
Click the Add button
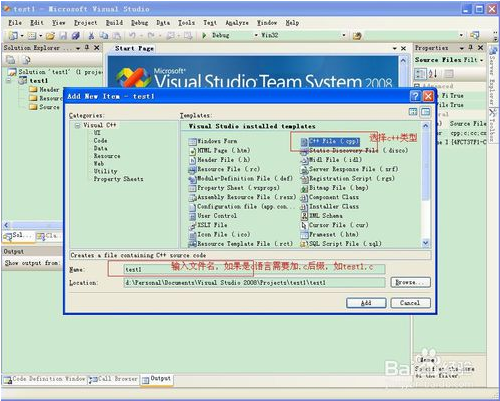(366, 303)
